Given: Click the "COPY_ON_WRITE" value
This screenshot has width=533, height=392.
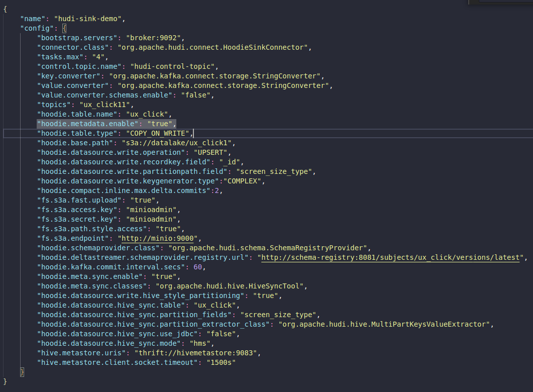Looking at the screenshot, I should click(x=157, y=133).
